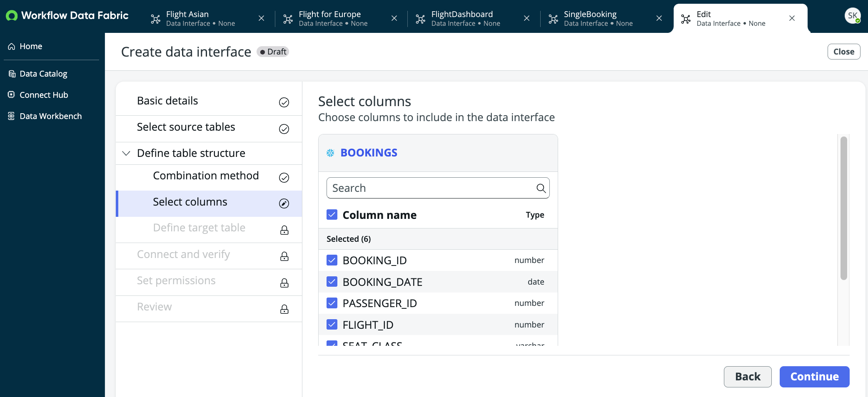This screenshot has width=868, height=397.
Task: Click the Continue button
Action: [814, 377]
